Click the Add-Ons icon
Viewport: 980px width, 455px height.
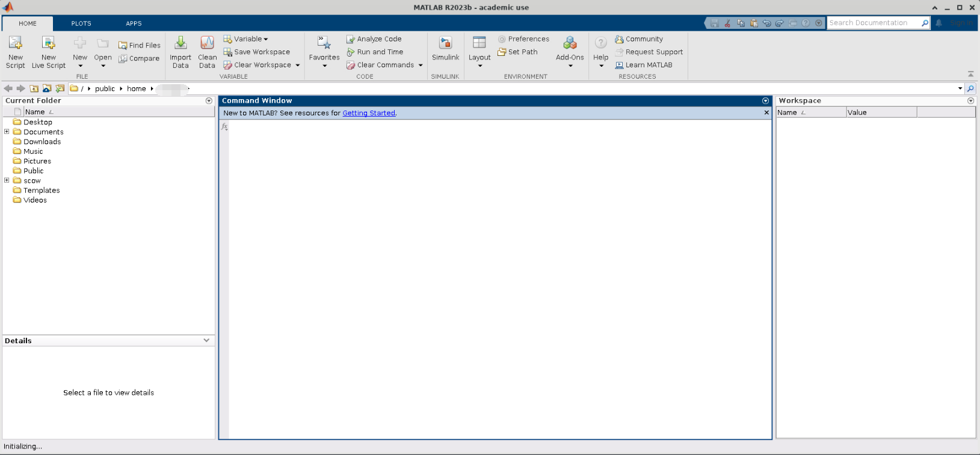click(570, 43)
